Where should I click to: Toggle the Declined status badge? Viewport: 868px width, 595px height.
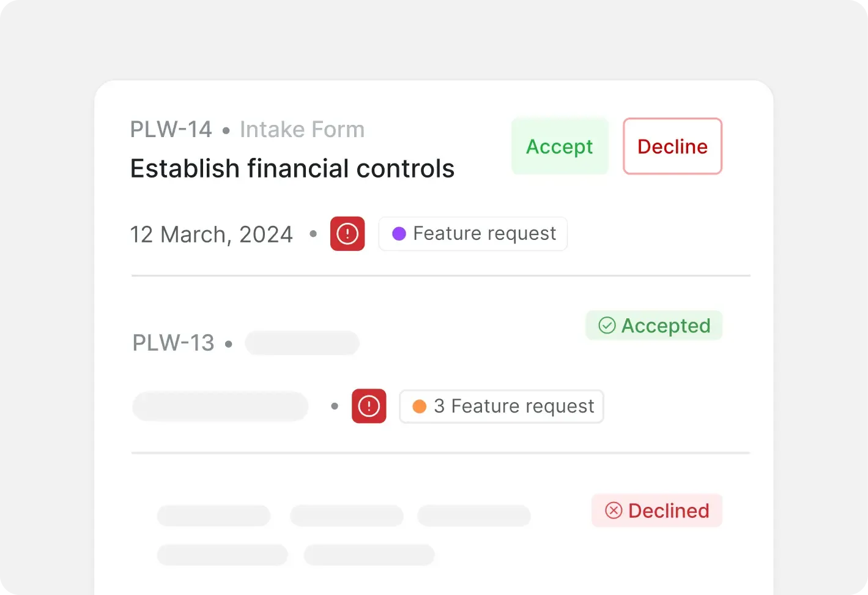[x=656, y=510]
